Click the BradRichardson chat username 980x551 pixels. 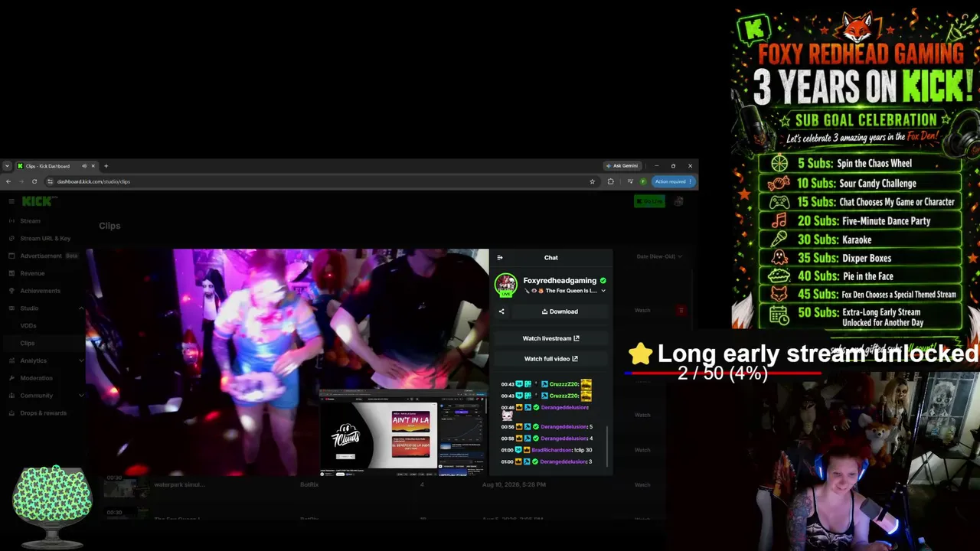[551, 450]
